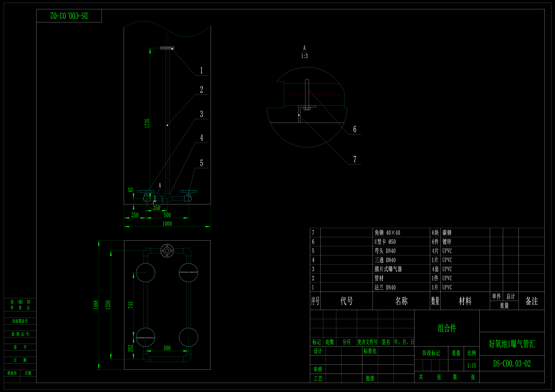Click the 名称 column header
This screenshot has height=392, width=555.
tap(401, 301)
